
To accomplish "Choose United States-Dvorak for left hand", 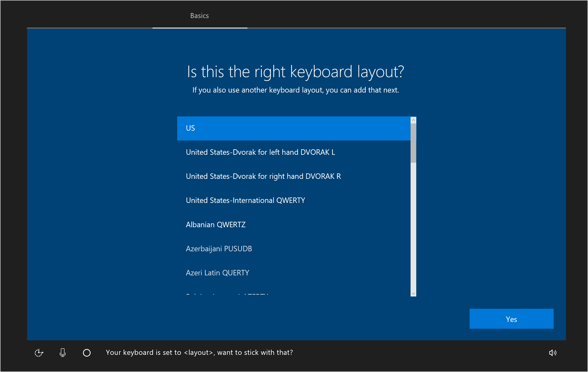I will point(294,152).
